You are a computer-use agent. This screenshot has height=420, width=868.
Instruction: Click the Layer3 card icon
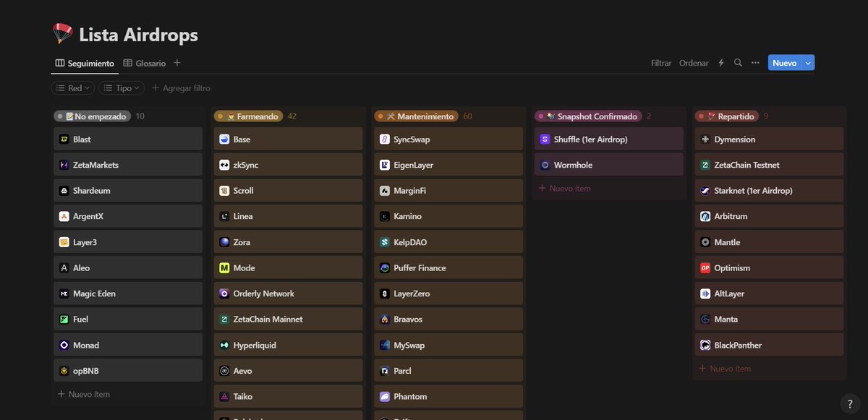64,242
